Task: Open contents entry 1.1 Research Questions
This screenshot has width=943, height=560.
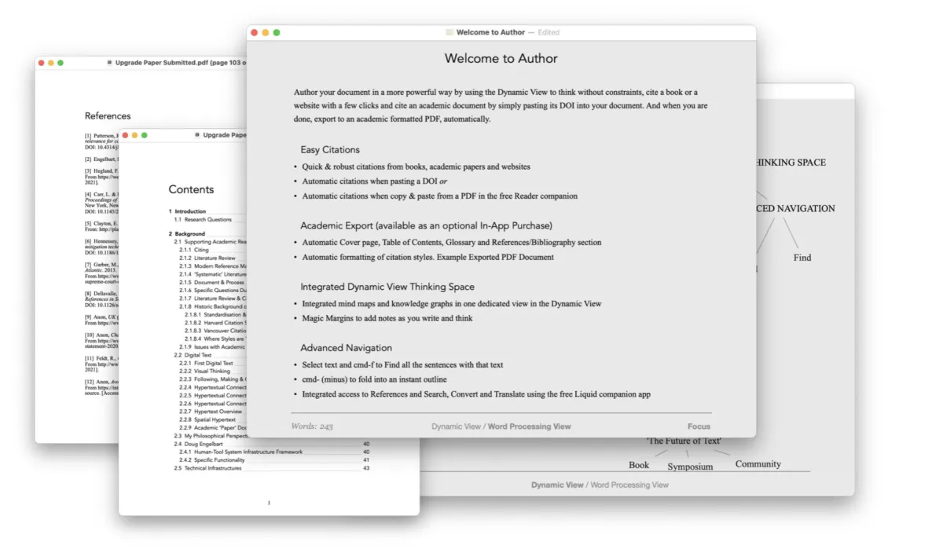Action: [203, 219]
